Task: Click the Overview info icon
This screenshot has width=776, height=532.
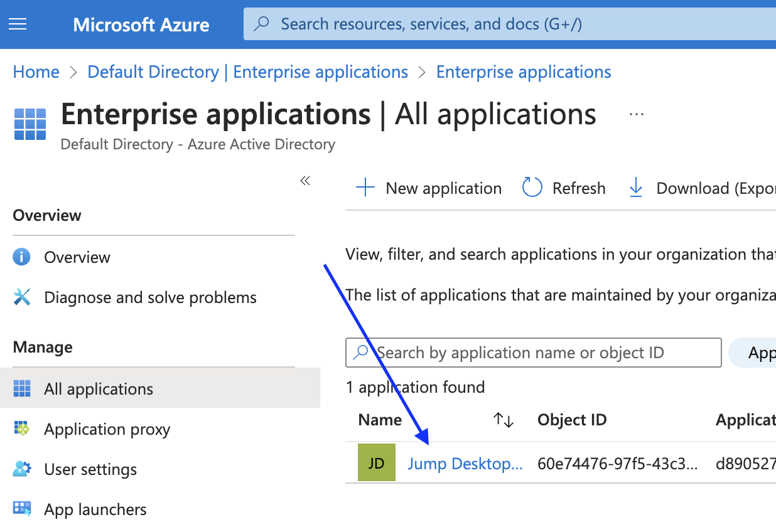Action: click(x=22, y=257)
